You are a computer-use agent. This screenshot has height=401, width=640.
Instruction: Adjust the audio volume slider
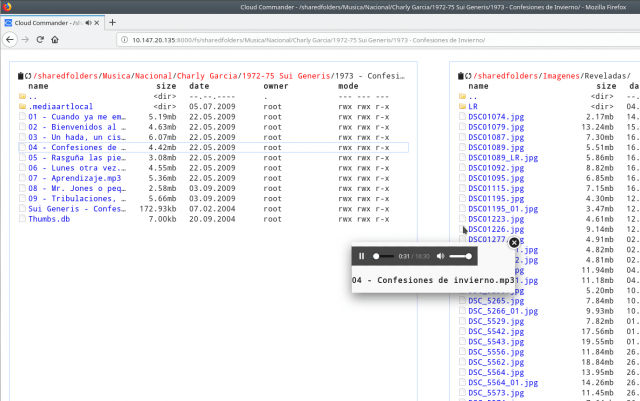(x=461, y=257)
